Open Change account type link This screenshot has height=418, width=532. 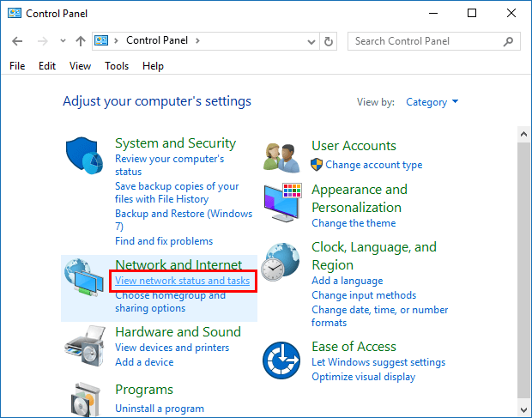pyautogui.click(x=373, y=165)
